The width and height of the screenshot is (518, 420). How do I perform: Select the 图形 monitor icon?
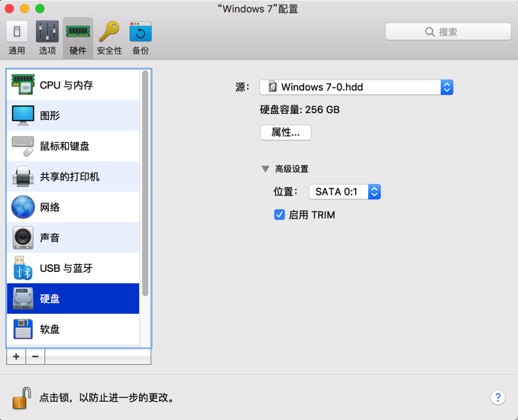(23, 115)
